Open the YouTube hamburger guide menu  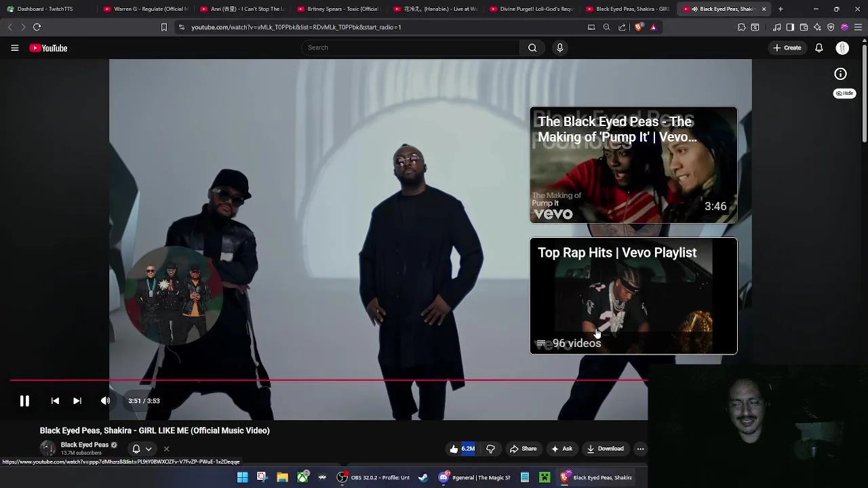[x=14, y=48]
